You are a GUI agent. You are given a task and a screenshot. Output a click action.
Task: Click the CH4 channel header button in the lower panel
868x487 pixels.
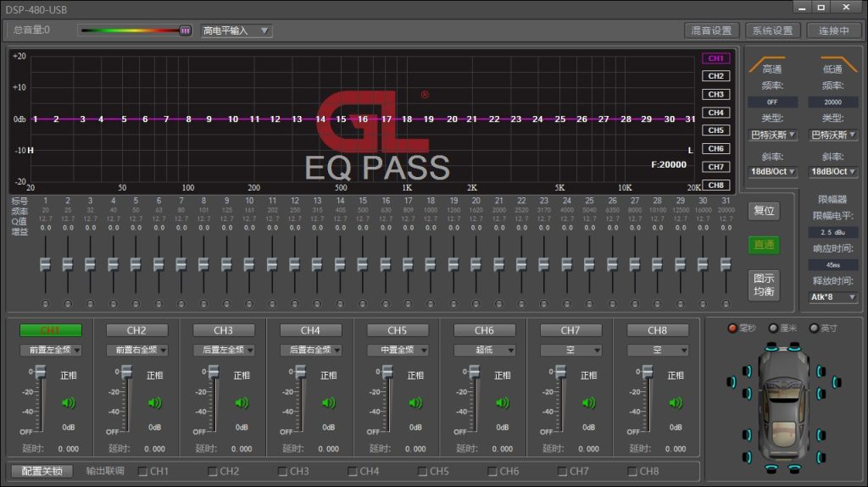(x=310, y=330)
